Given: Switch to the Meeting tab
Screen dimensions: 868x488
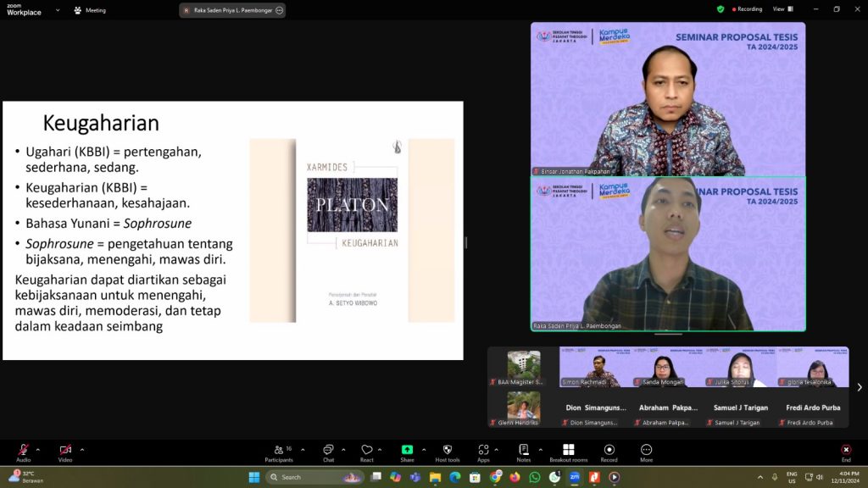Looking at the screenshot, I should tap(90, 10).
